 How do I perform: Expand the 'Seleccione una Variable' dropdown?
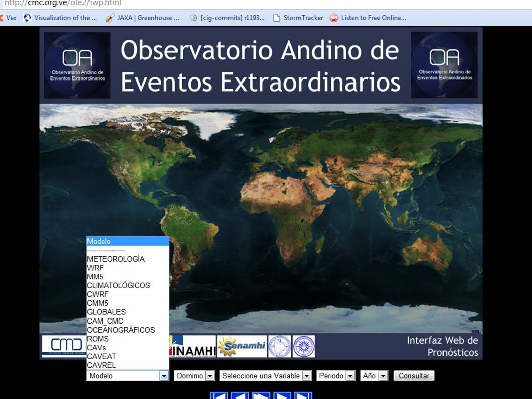pos(265,376)
